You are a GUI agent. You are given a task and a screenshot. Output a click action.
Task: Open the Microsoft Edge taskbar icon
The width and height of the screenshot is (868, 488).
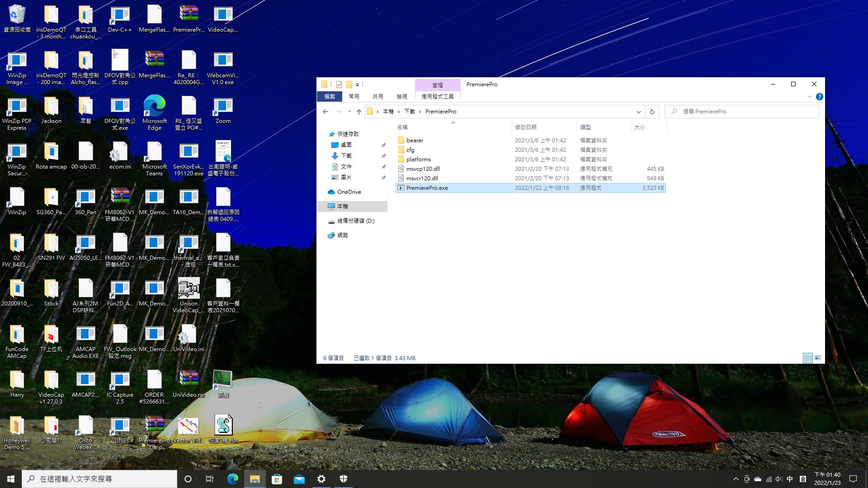(232, 479)
